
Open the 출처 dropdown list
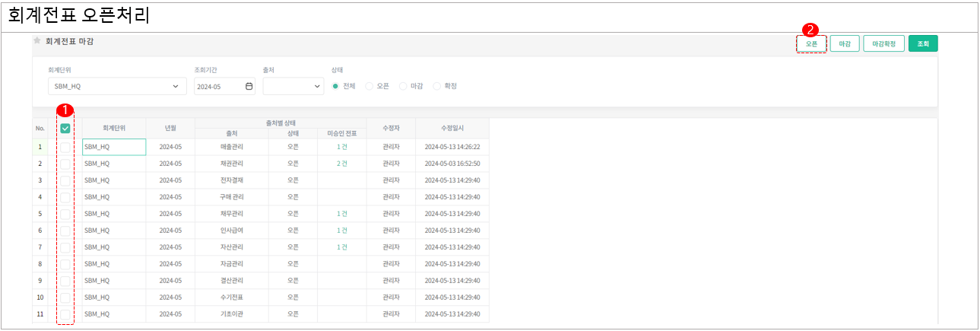pos(293,87)
